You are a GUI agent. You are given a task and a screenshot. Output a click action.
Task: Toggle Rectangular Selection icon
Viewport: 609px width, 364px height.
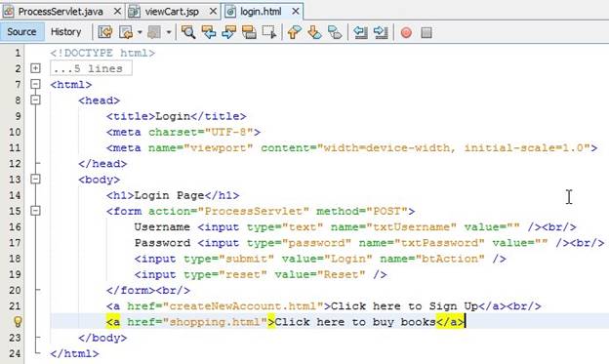pyautogui.click(x=269, y=32)
